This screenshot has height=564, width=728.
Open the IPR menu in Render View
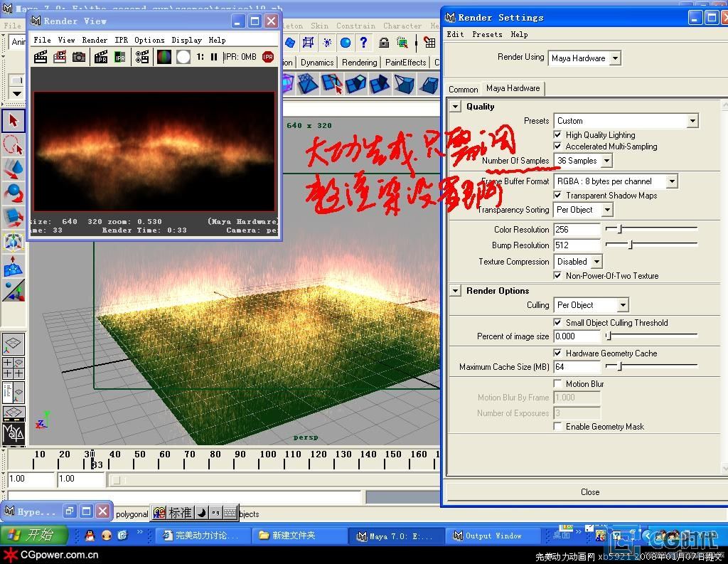coord(121,40)
